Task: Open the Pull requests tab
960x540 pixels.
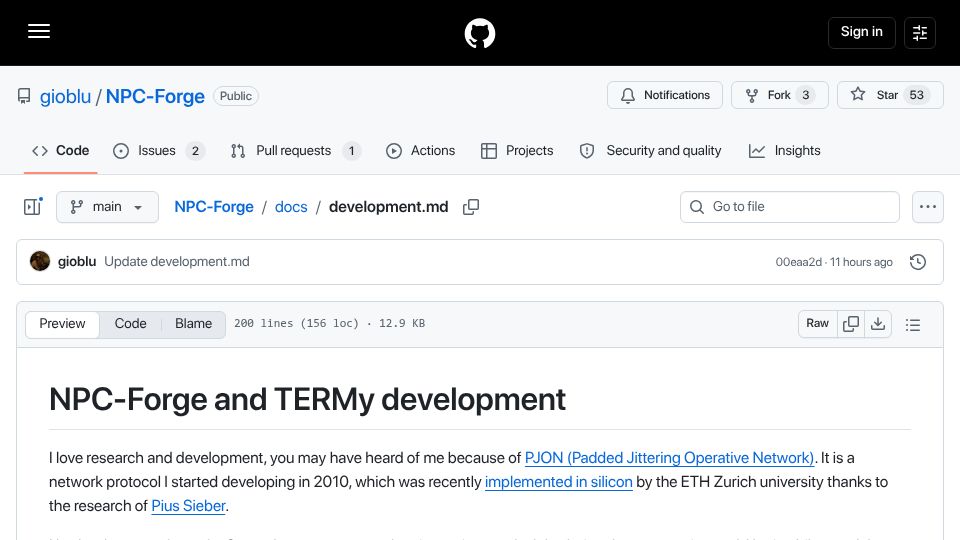Action: coord(296,151)
